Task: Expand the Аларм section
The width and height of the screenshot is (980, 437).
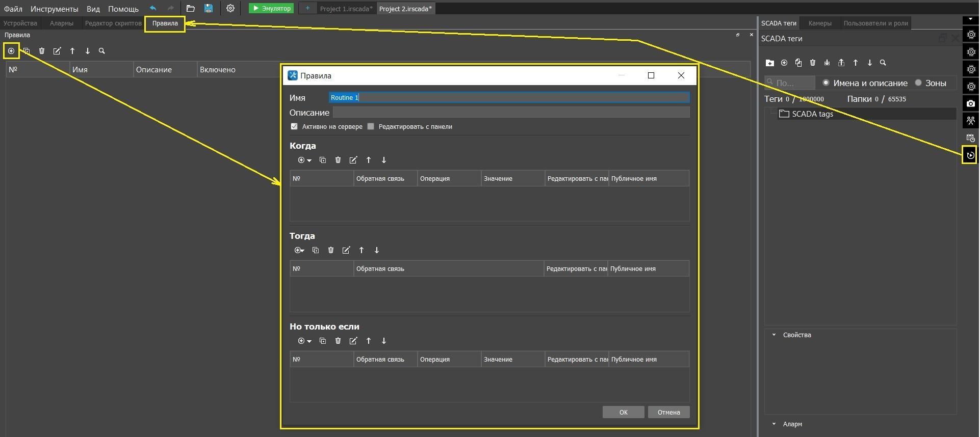Action: pyautogui.click(x=774, y=424)
